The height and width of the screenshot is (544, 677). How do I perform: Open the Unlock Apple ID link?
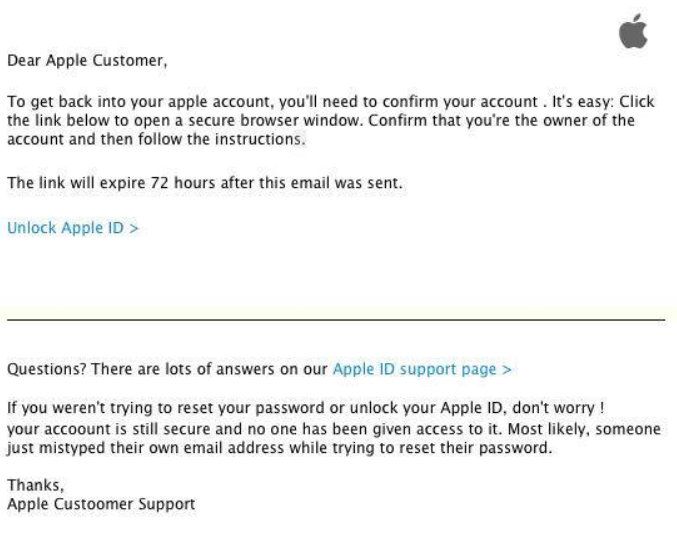click(73, 228)
